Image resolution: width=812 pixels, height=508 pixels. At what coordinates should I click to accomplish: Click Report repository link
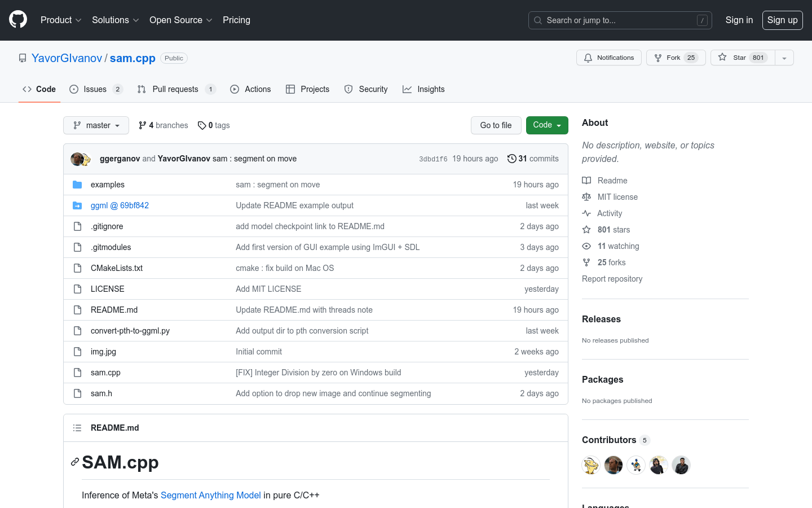coord(612,279)
